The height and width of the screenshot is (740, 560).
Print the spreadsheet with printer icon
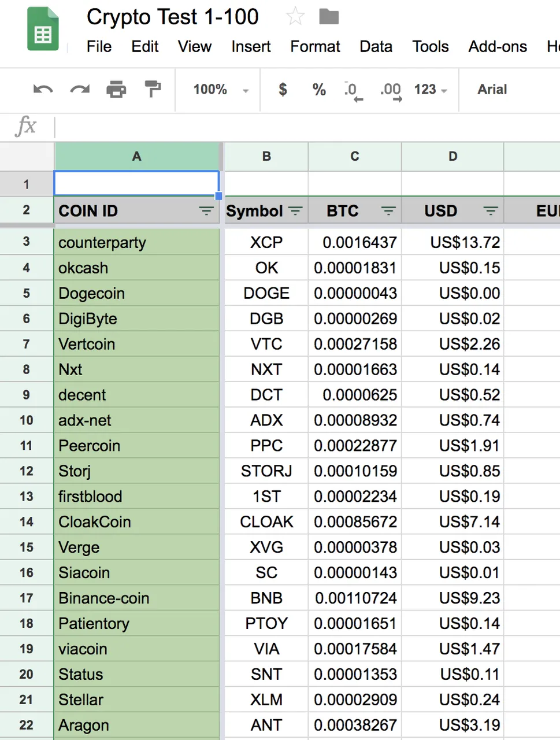(x=116, y=89)
